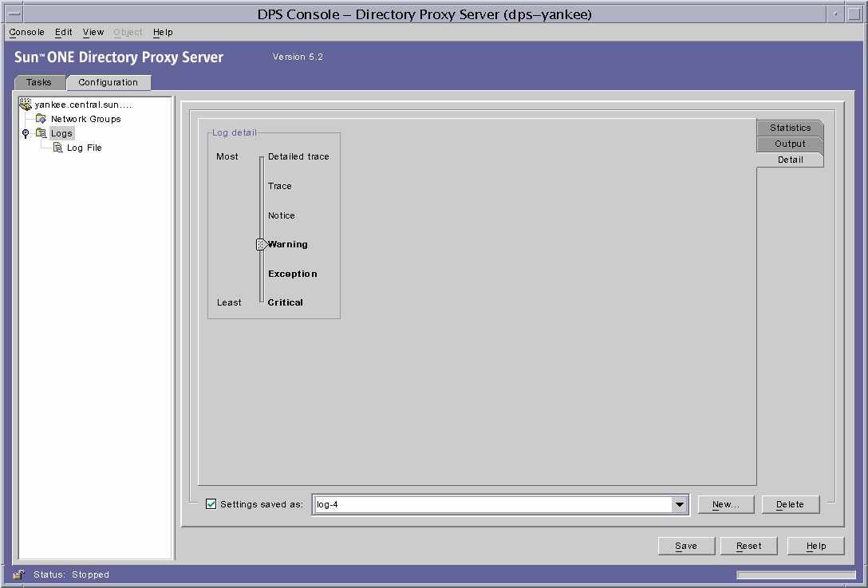Screen dimensions: 868x588
Task: Click the status bar lock icon
Action: 19,574
